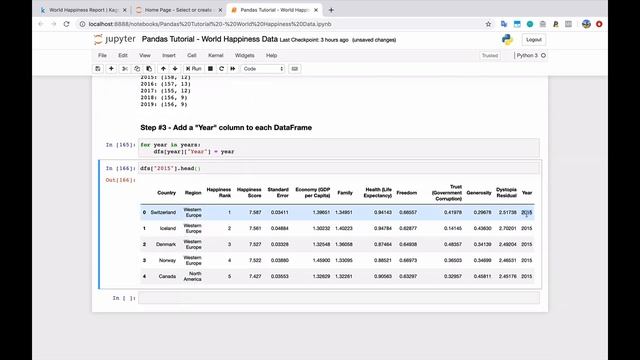Click the Happiness Score column header

pos(249,193)
